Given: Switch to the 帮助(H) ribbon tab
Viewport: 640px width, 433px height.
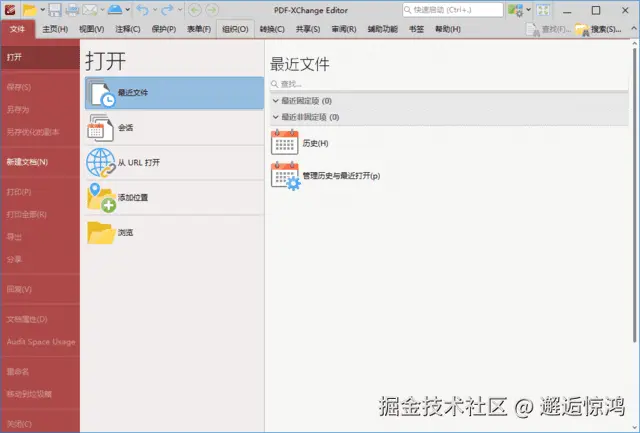Looking at the screenshot, I should (448, 29).
